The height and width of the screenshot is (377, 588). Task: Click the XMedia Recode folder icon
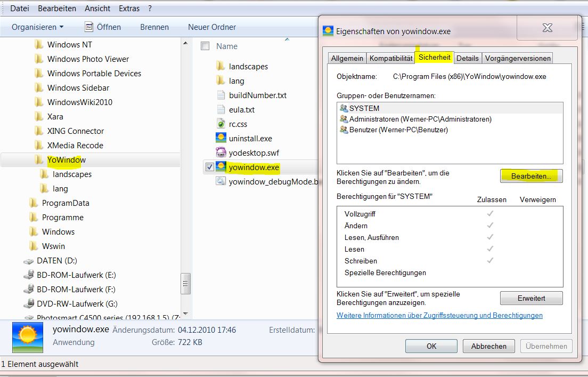39,146
